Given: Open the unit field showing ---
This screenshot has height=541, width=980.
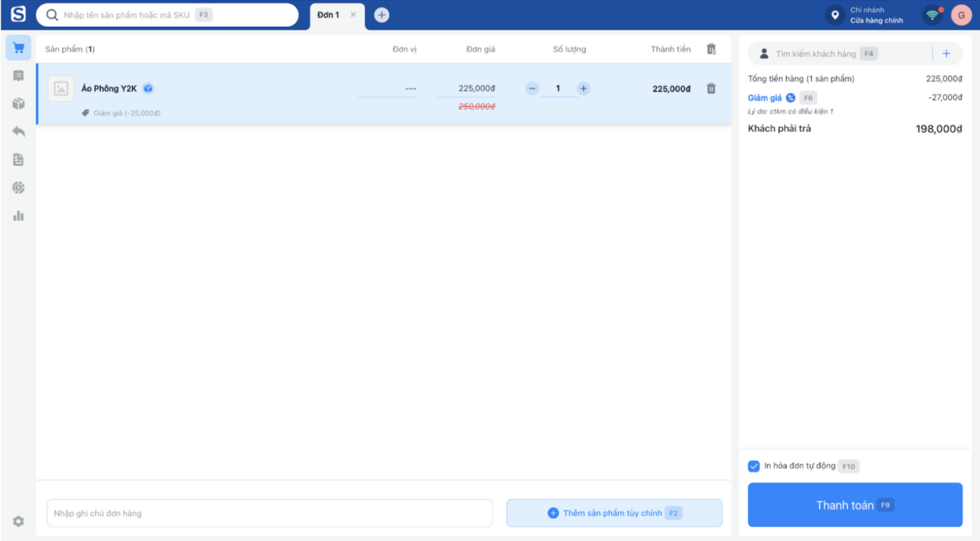Looking at the screenshot, I should [387, 89].
